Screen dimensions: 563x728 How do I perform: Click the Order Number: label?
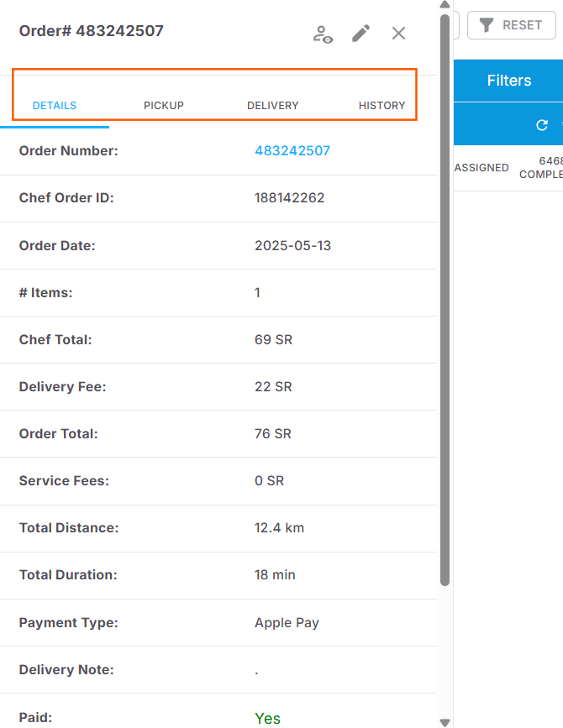(x=68, y=151)
